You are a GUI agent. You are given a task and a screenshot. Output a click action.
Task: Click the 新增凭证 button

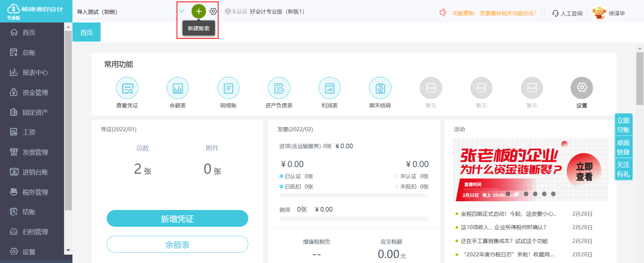177,219
